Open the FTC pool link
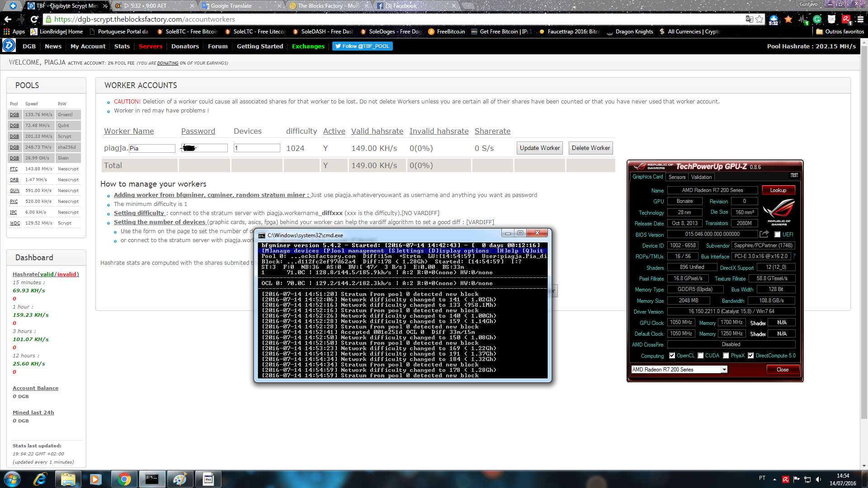Screen dimensions: 868x488 [14, 169]
